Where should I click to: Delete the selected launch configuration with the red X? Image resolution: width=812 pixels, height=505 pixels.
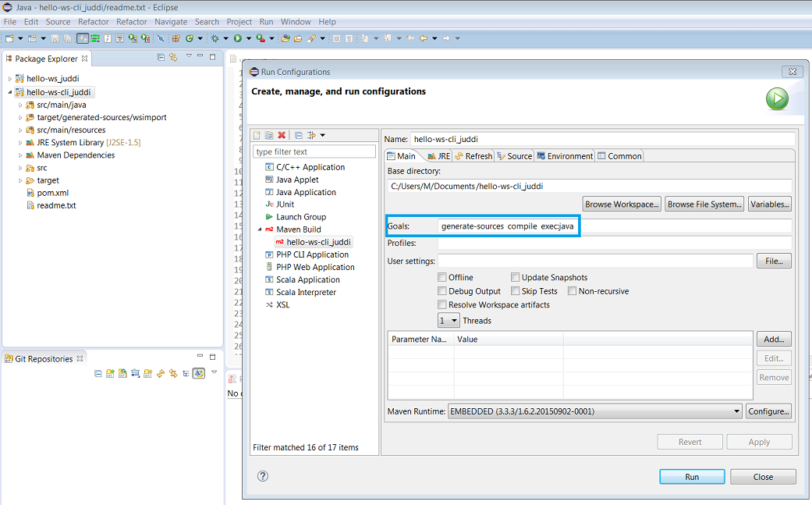pos(282,135)
